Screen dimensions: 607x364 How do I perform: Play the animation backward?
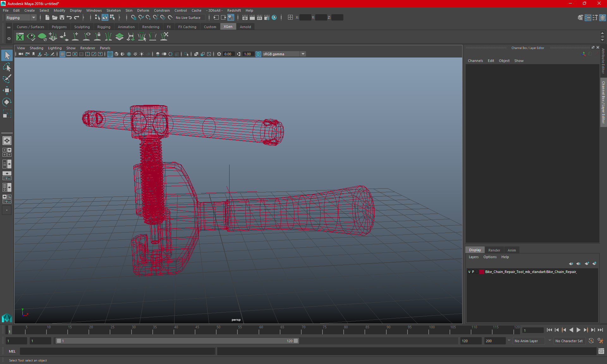click(571, 330)
